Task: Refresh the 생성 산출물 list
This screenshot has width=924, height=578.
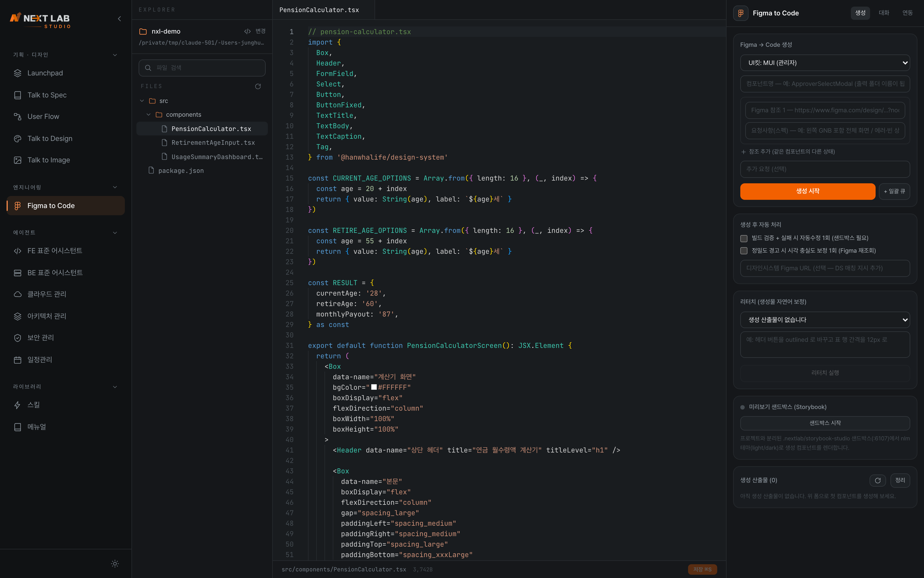Action: click(878, 481)
